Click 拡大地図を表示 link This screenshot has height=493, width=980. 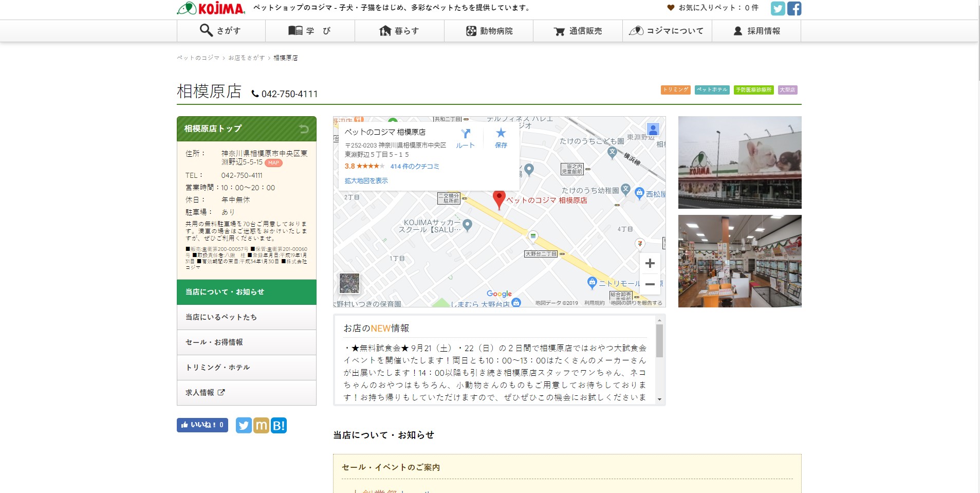[x=366, y=181]
